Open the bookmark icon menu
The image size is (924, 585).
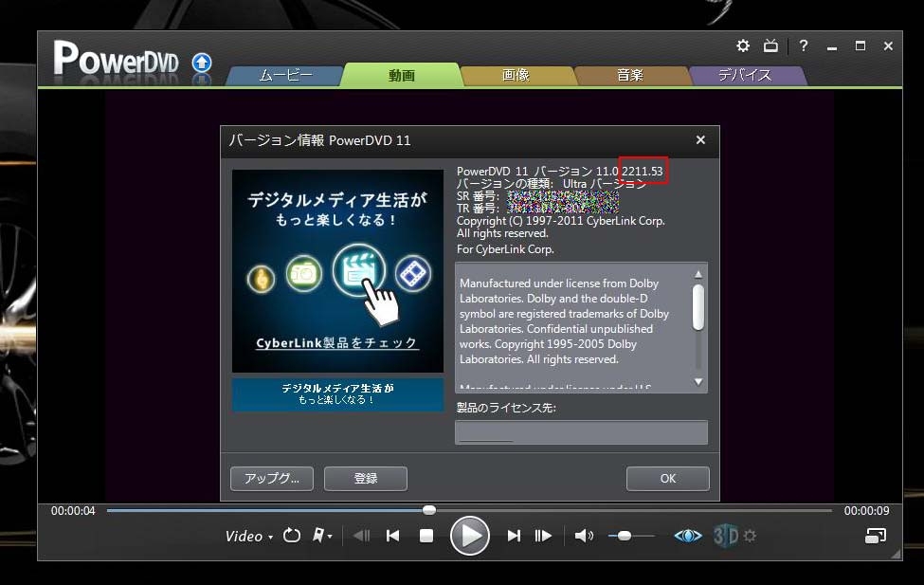click(x=322, y=536)
